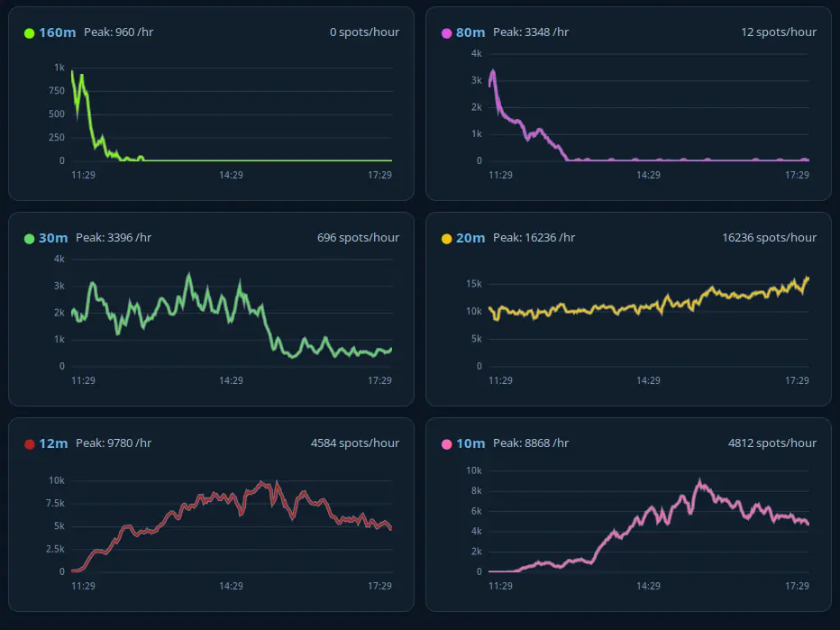Click the green dot beside 30m
This screenshot has width=840, height=630.
[30, 239]
